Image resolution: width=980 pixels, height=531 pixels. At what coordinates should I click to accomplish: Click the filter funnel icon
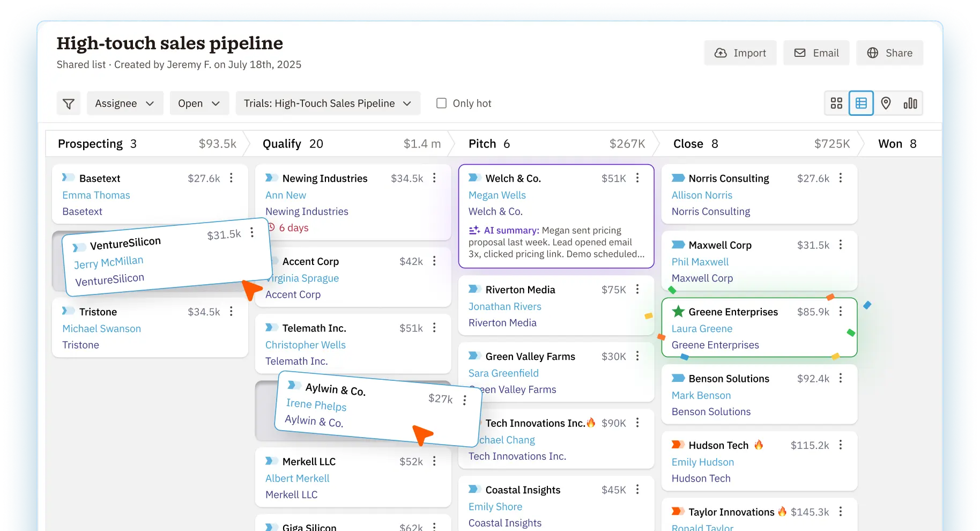[x=69, y=104]
